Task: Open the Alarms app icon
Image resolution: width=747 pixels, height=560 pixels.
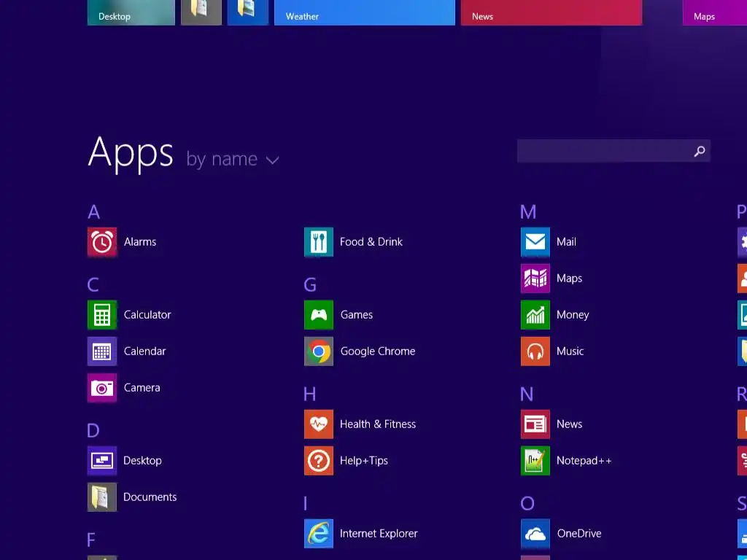Action: [x=102, y=242]
